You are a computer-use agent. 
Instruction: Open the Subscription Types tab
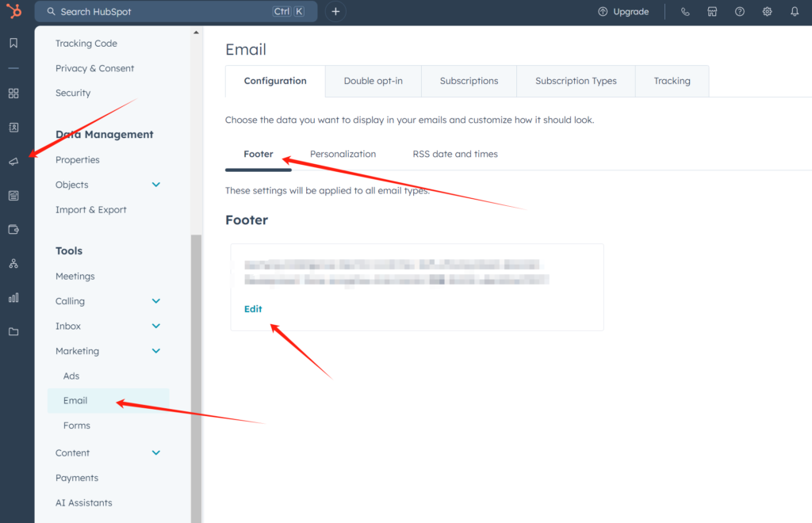(x=576, y=81)
